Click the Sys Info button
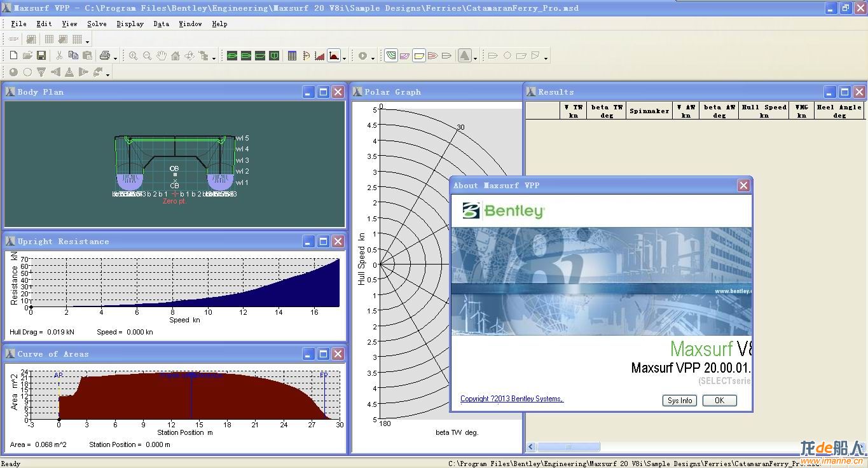The width and height of the screenshot is (868, 468). (680, 401)
